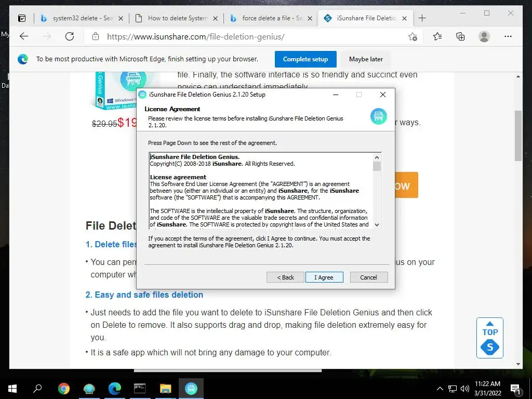Image resolution: width=532 pixels, height=399 pixels.
Task: View site information lock icon
Action: click(96, 36)
